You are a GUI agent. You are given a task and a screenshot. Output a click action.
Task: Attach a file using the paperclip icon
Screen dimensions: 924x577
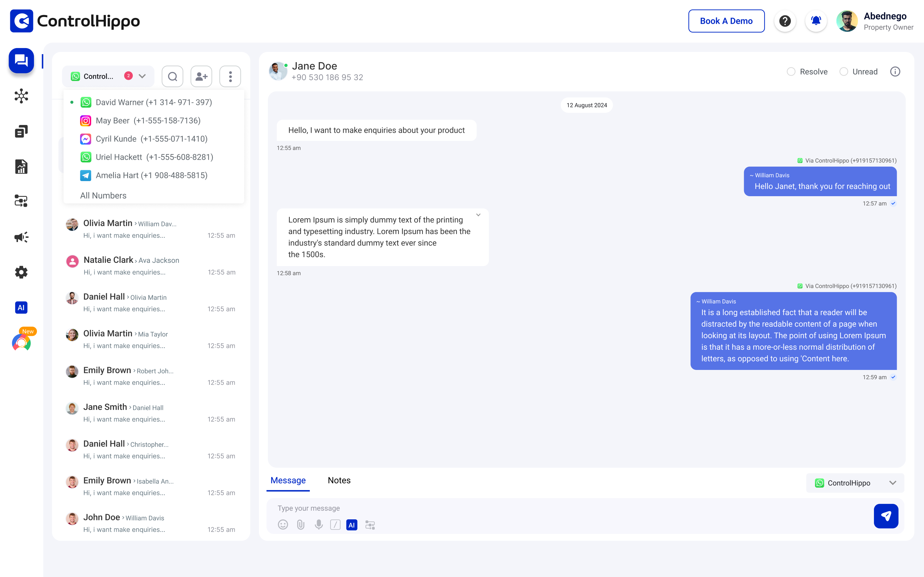(x=301, y=525)
